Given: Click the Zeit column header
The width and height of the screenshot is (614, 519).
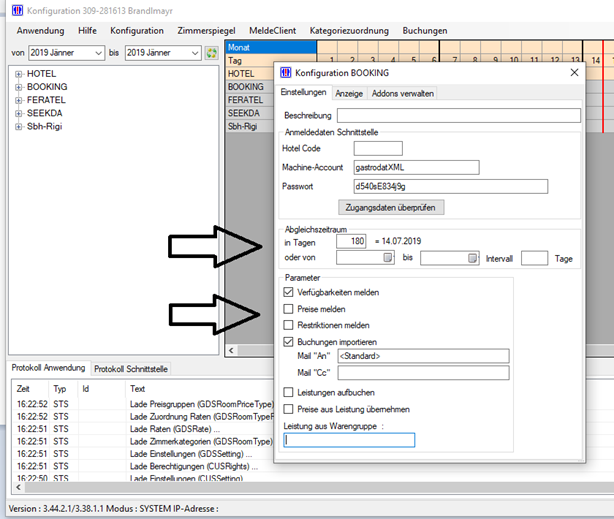Looking at the screenshot, I should [x=31, y=389].
